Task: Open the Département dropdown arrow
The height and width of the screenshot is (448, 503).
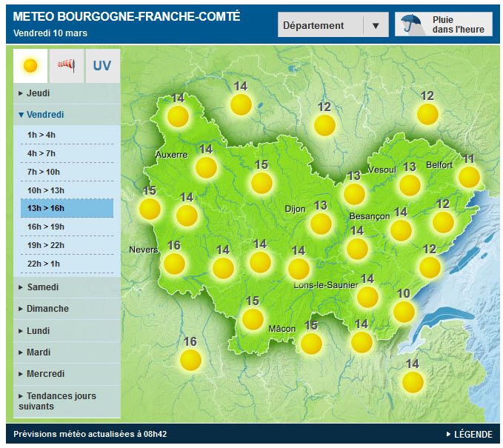Action: pos(375,25)
